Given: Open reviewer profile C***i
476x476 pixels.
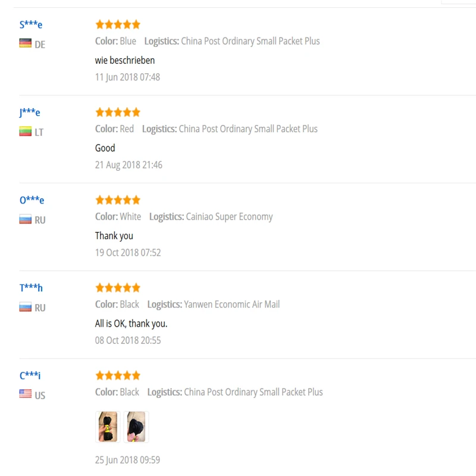Looking at the screenshot, I should click(x=30, y=375).
